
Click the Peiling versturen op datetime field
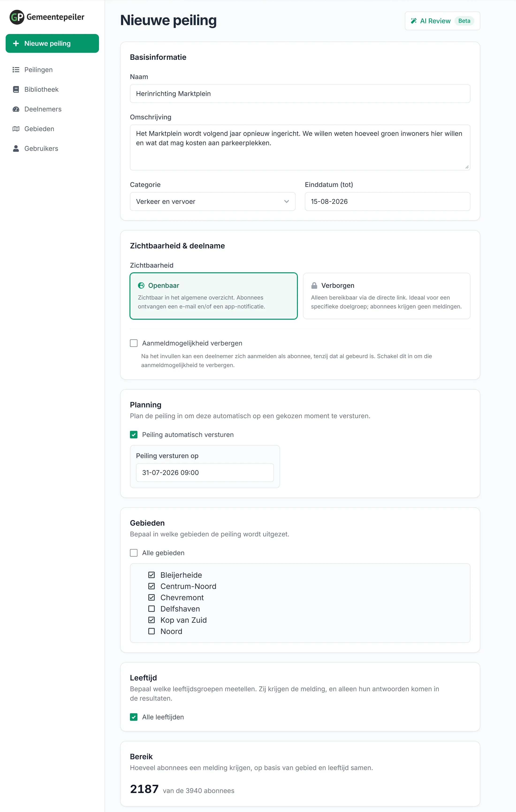click(x=205, y=473)
